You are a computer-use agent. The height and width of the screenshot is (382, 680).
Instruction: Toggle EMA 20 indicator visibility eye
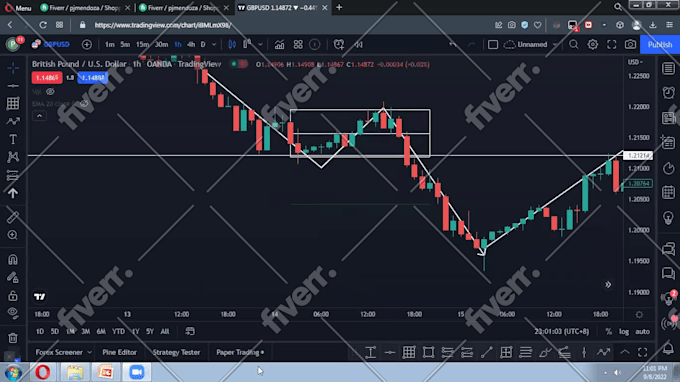click(x=84, y=104)
